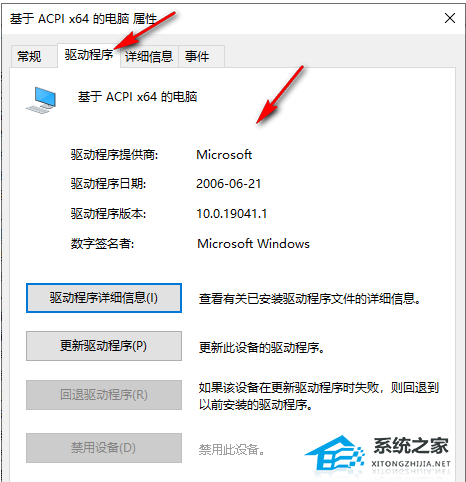Switch to the 常规 tab
This screenshot has height=482, width=466.
30,56
